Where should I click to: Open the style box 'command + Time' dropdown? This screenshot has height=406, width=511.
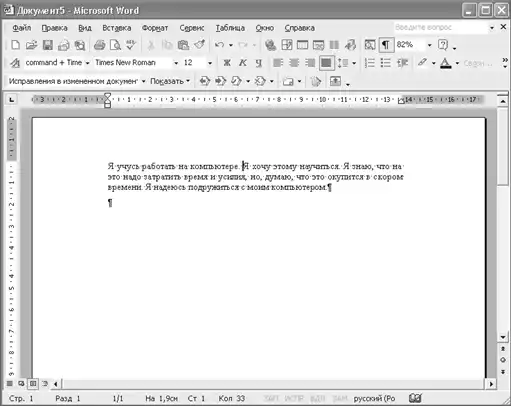(x=87, y=63)
